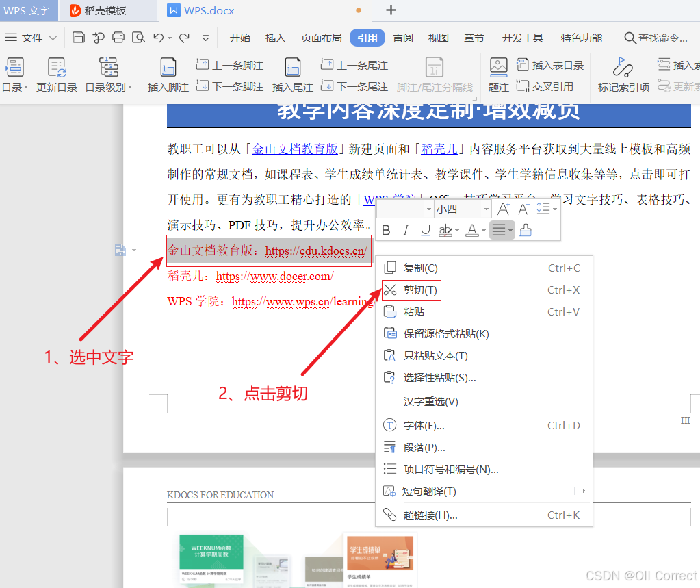Click Next Endnote (下一条尾注)

click(354, 86)
